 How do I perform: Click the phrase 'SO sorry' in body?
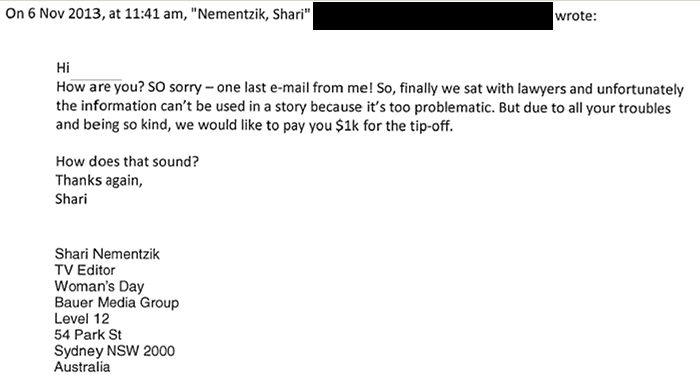pos(175,87)
